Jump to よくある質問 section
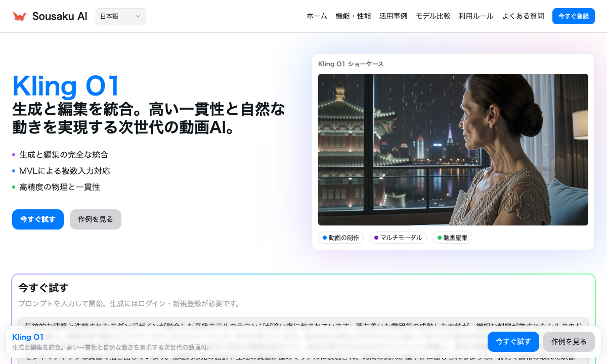 [x=523, y=16]
